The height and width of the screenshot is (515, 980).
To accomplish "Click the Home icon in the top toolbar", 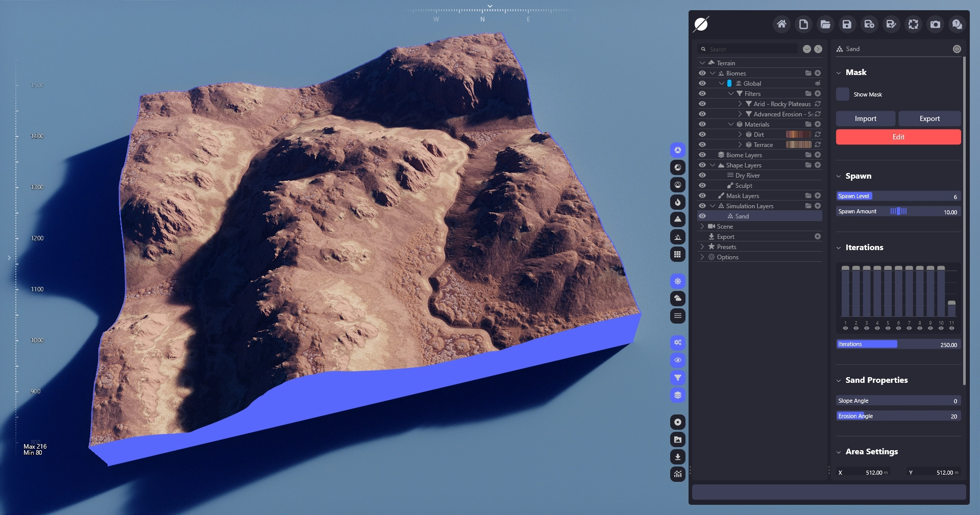I will 781,24.
